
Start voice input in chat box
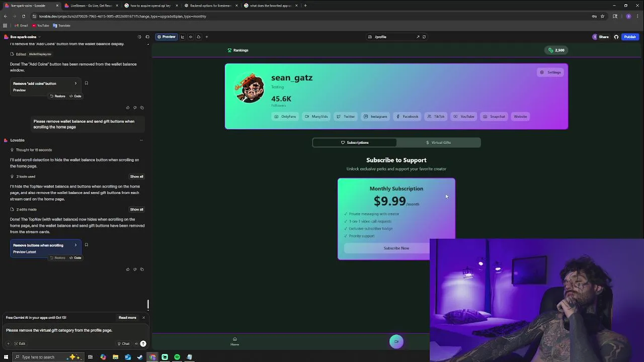tap(136, 343)
